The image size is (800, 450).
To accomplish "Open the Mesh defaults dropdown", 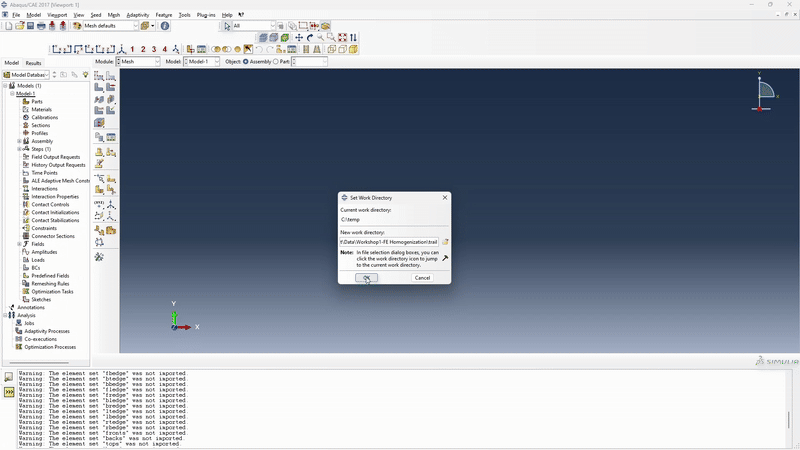I will point(110,26).
